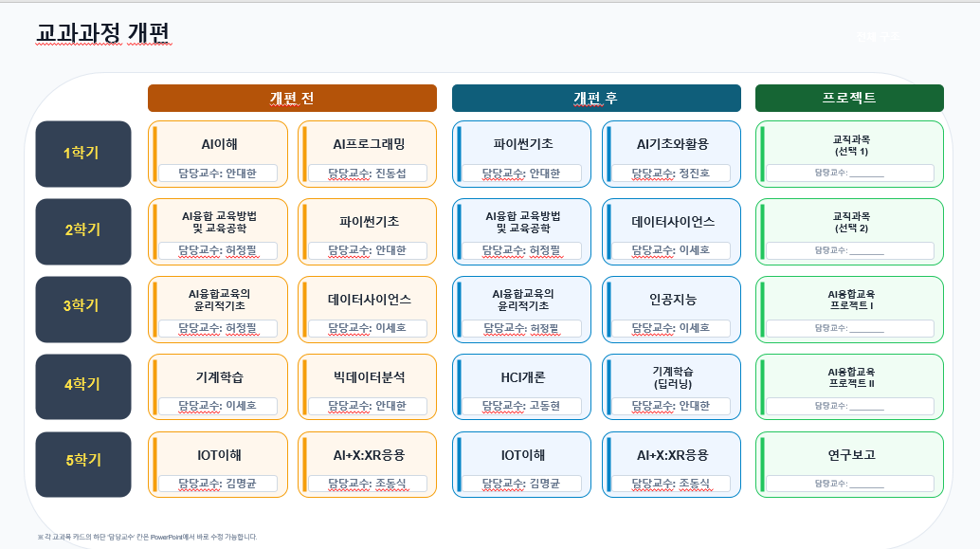Click the '교직과목 (선택 1)' project title
The height and width of the screenshot is (549, 980).
(x=851, y=145)
